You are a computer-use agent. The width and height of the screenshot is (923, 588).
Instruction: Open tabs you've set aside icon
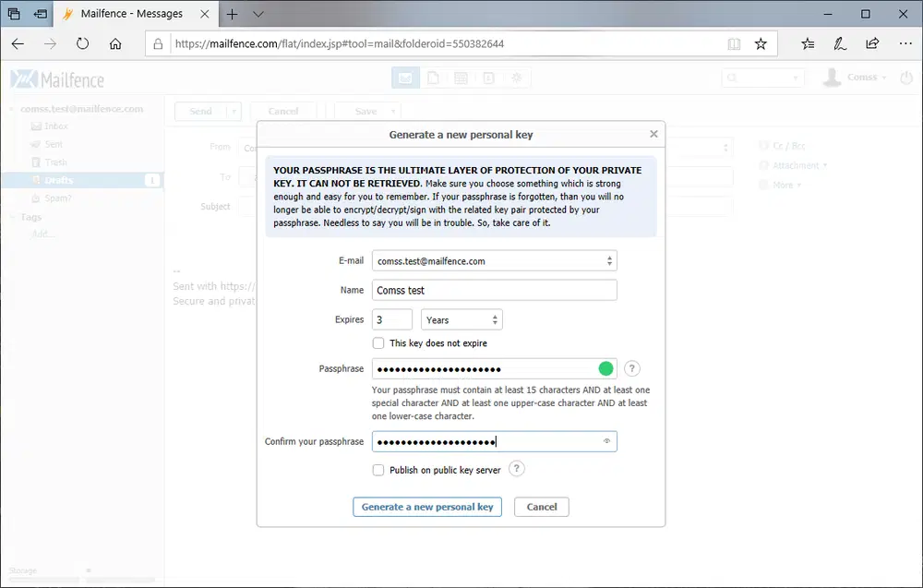click(14, 14)
